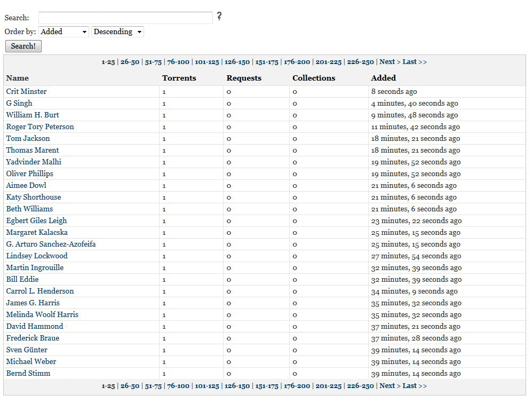Focus the Search text field

[x=125, y=18]
